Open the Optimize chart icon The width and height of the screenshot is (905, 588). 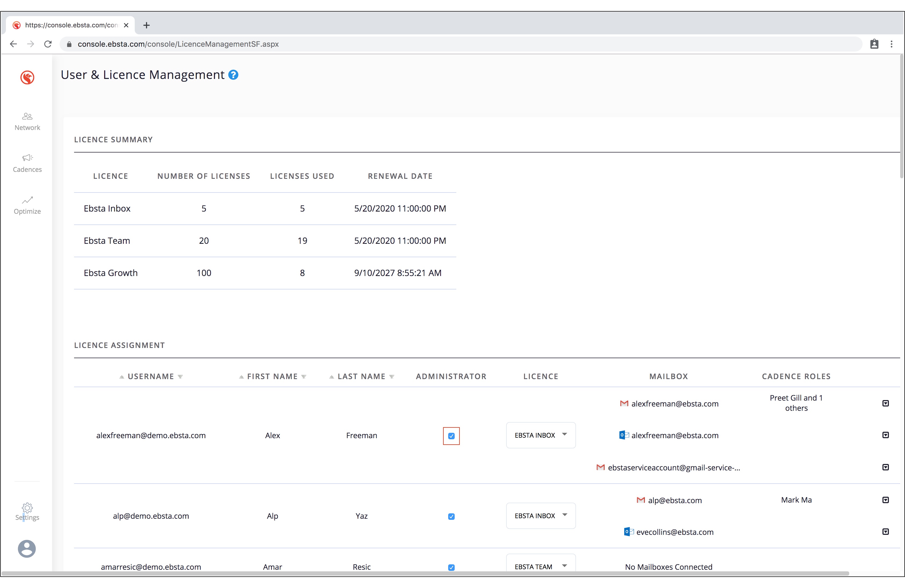(27, 200)
